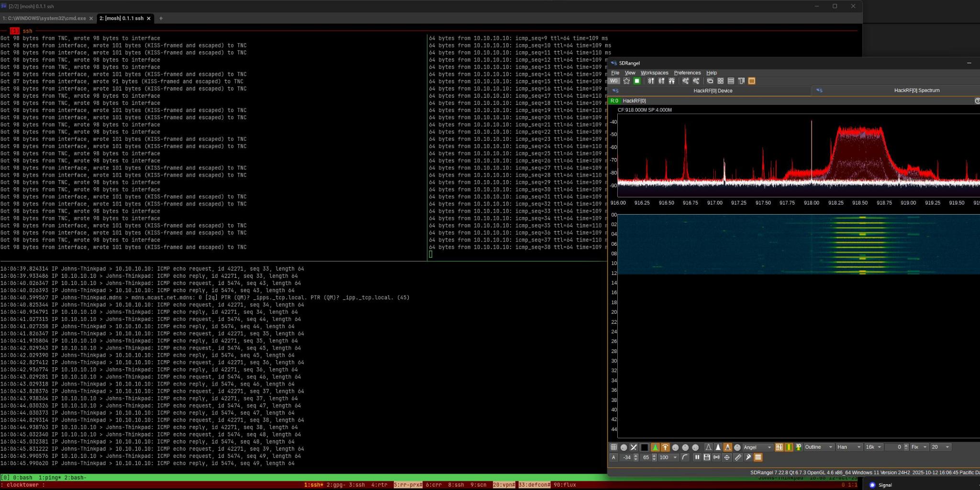Close the cmd.exe terminal tab
Image resolution: width=980 pixels, height=490 pixels.
[x=91, y=18]
